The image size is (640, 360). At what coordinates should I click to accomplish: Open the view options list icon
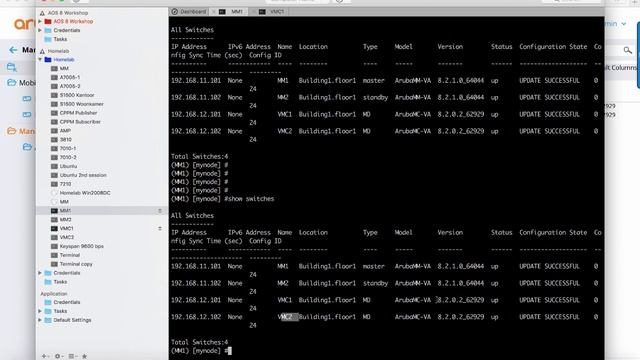pyautogui.click(x=72, y=356)
